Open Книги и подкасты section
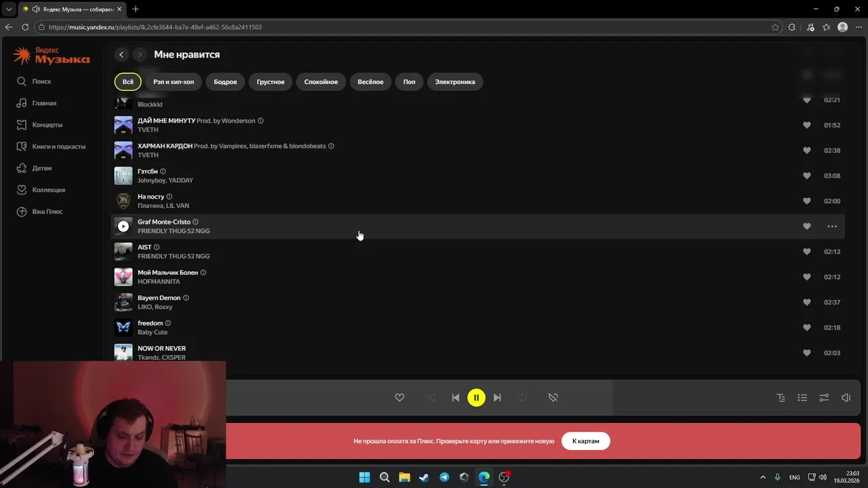This screenshot has width=868, height=488. click(51, 146)
